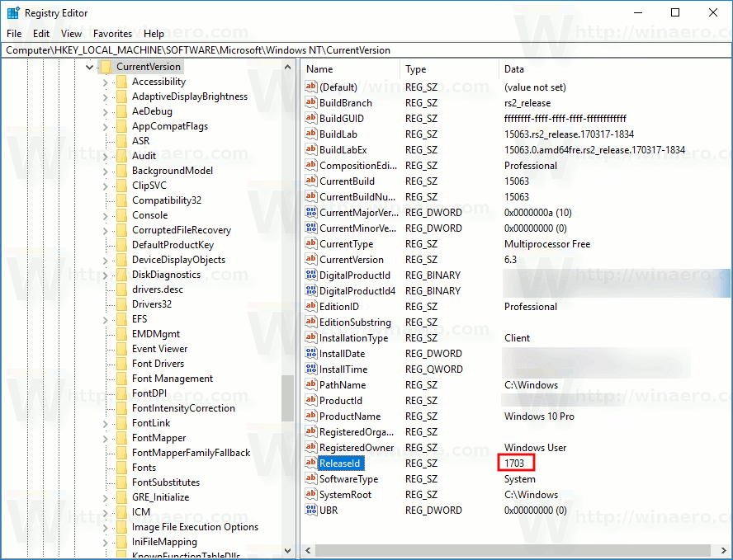Click the string icon beside ProductName
Viewport: 733px width, 560px height.
[311, 416]
